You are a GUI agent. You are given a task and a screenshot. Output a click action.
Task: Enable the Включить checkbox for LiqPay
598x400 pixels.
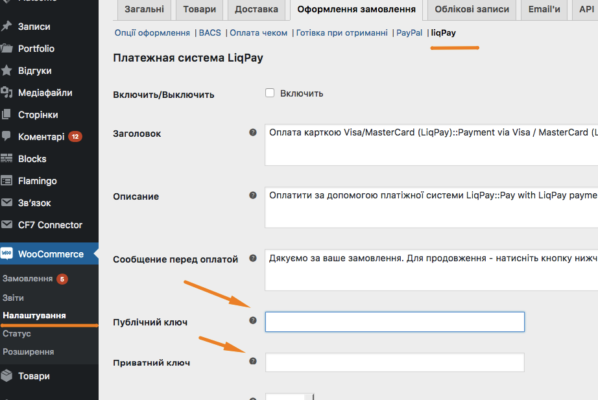pyautogui.click(x=270, y=93)
